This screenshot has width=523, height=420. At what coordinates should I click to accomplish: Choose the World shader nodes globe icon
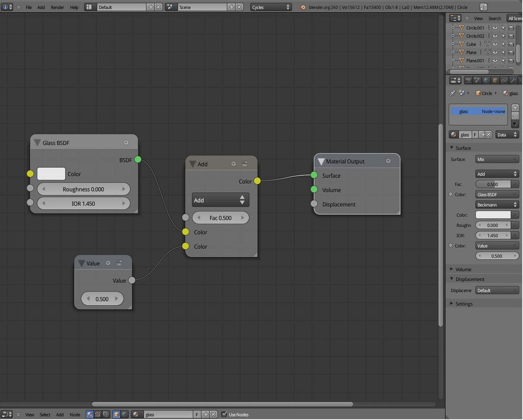(x=125, y=414)
